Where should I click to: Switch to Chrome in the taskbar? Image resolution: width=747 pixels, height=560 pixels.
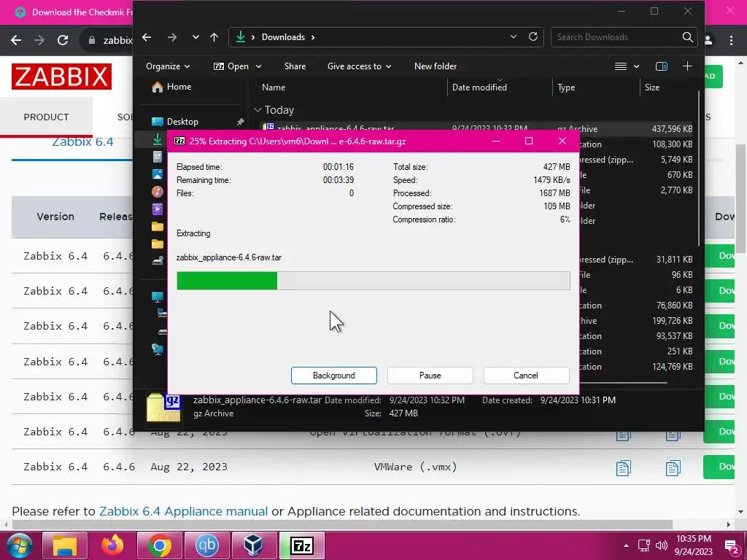pos(160,545)
